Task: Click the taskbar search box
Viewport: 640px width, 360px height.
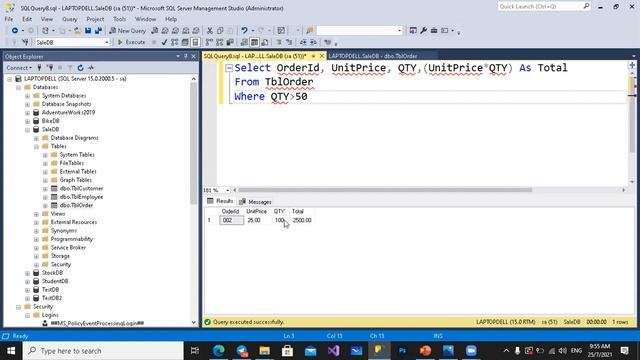Action: 103,351
